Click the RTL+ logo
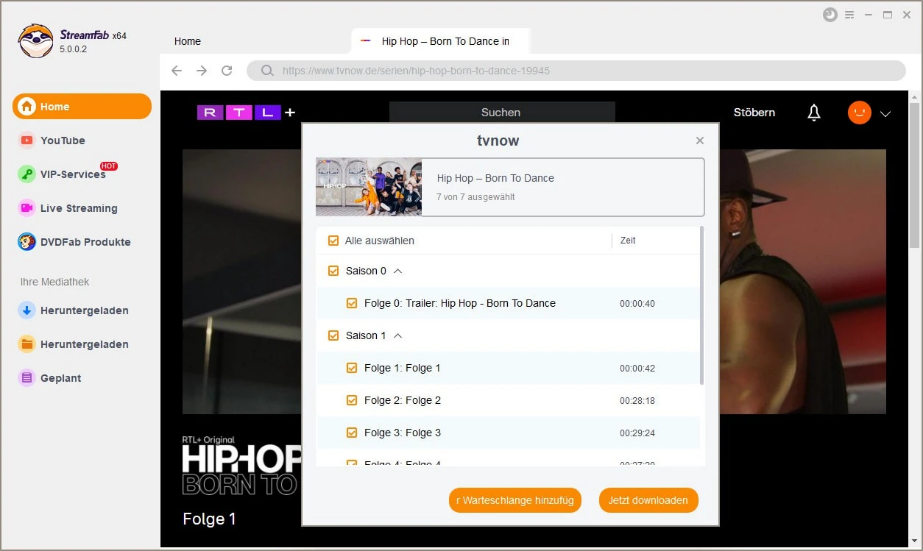 [245, 113]
